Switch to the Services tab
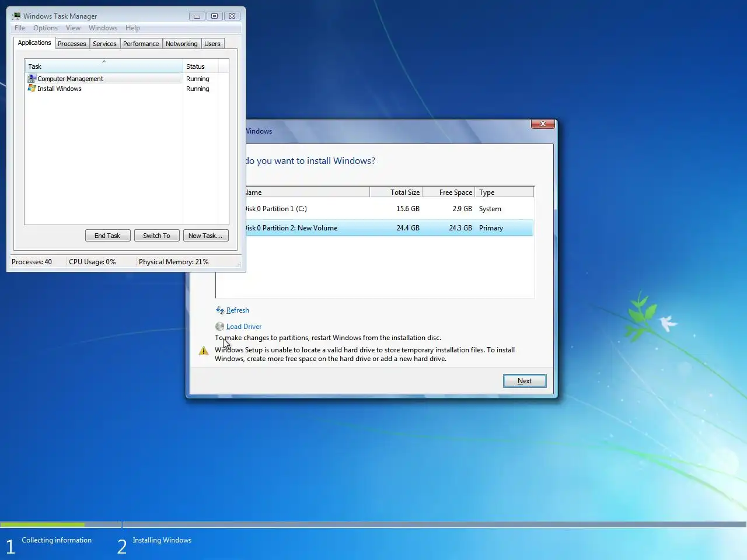747x560 pixels. 104,44
